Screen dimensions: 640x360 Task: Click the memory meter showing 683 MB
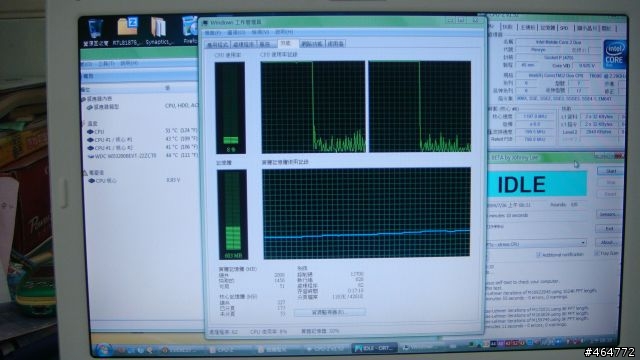tap(233, 215)
